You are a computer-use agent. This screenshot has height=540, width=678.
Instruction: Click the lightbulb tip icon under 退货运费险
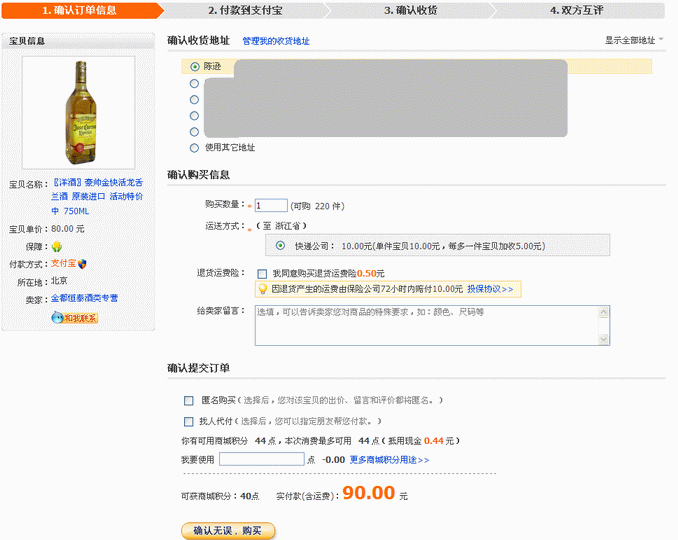point(263,289)
